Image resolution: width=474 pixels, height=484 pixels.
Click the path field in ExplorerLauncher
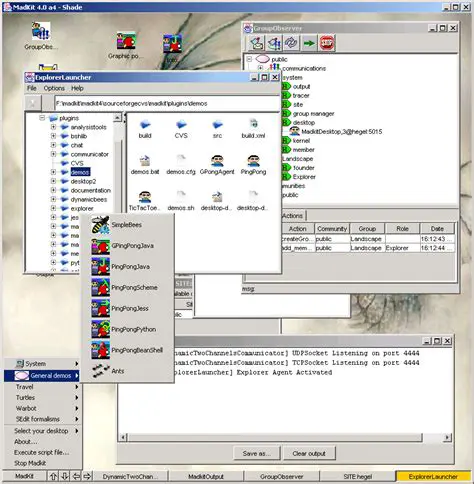tap(167, 103)
